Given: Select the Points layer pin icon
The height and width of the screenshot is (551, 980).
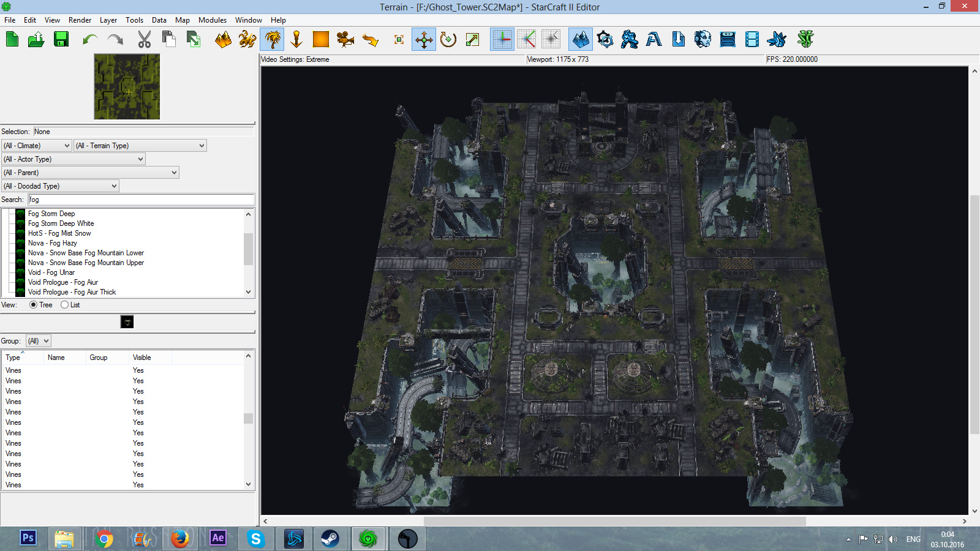Looking at the screenshot, I should [x=296, y=40].
